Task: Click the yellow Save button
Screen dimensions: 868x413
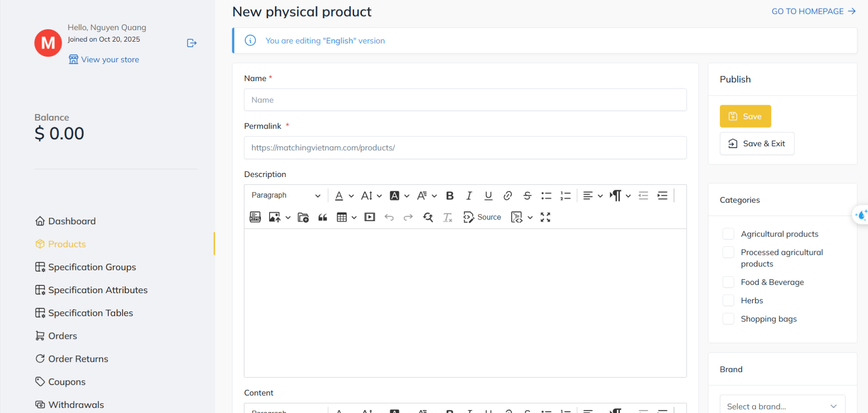Action: (745, 116)
